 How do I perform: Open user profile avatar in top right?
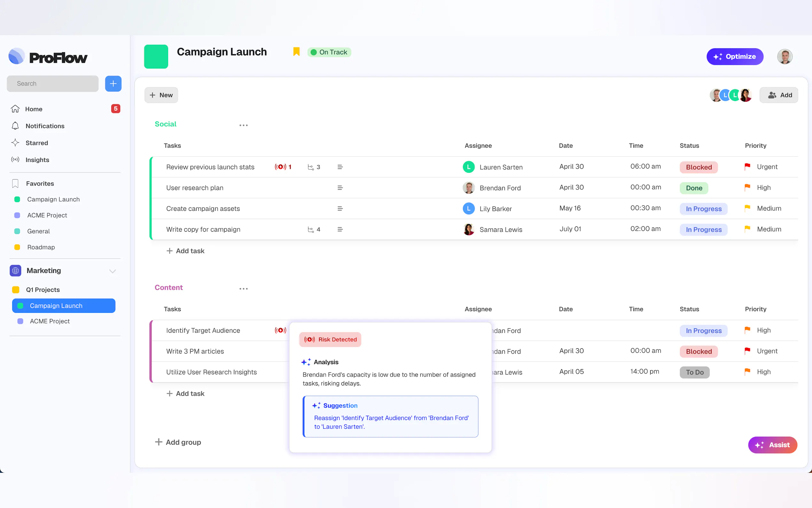(785, 56)
